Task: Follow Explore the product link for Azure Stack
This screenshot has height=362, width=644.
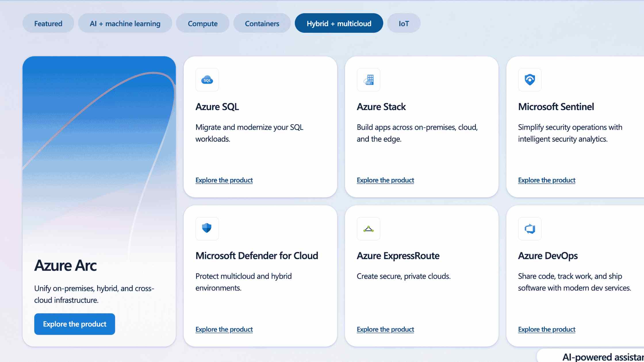Action: (385, 180)
